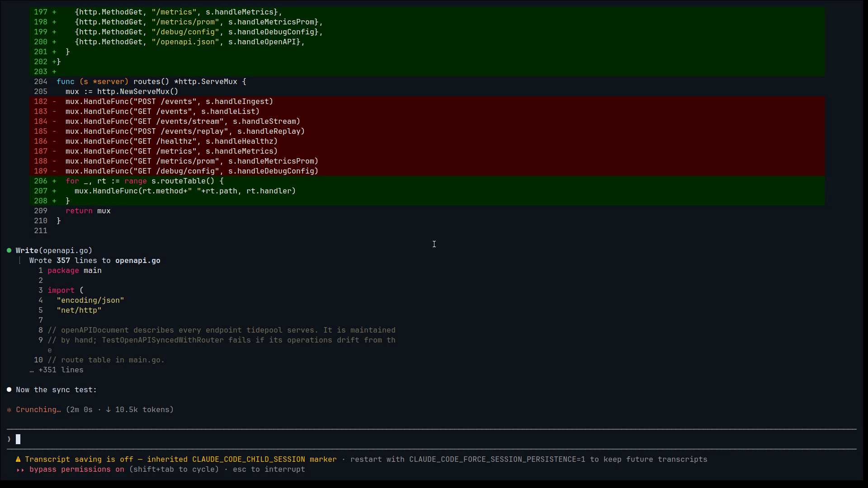Click line 209 'return mux'
This screenshot has height=488, width=868.
tap(88, 211)
